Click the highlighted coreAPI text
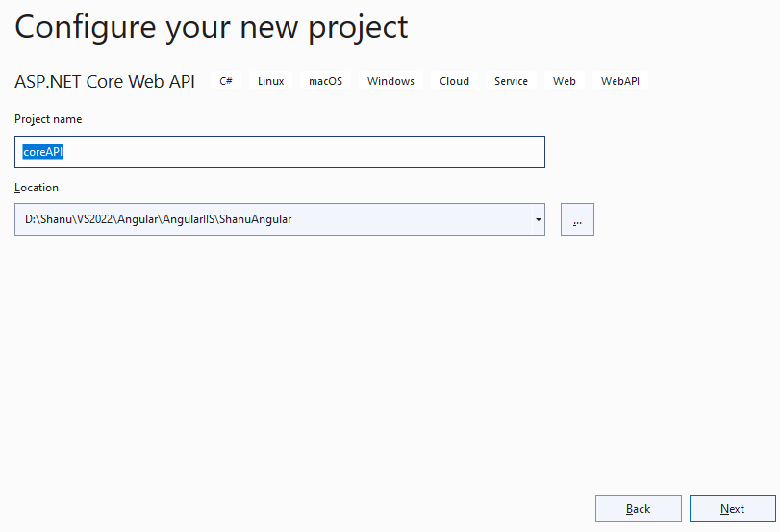780x532 pixels. tap(43, 152)
